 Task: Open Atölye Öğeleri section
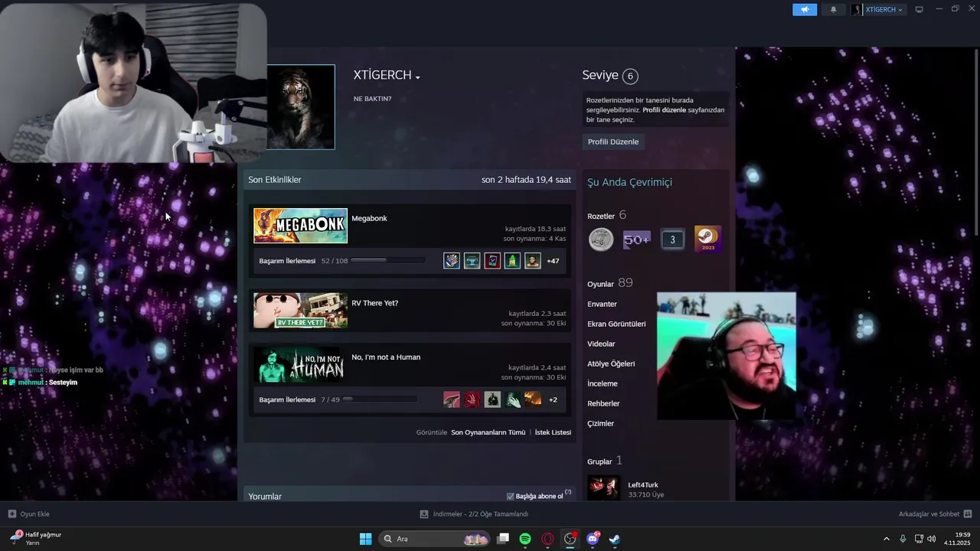tap(611, 364)
